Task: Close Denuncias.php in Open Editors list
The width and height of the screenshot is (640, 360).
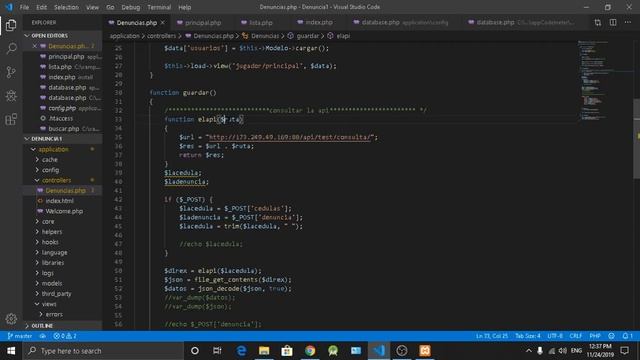Action: point(35,46)
